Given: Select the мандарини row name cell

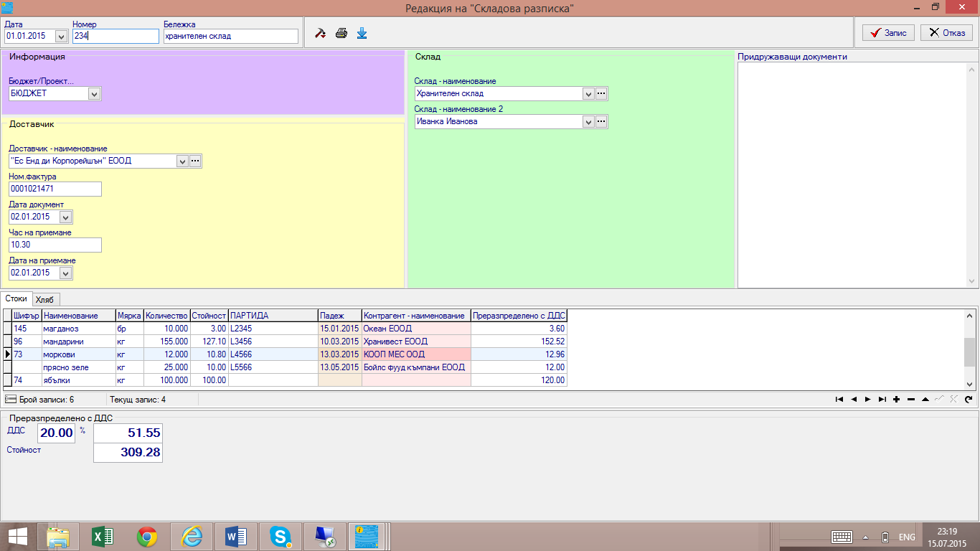Looking at the screenshot, I should [x=79, y=342].
